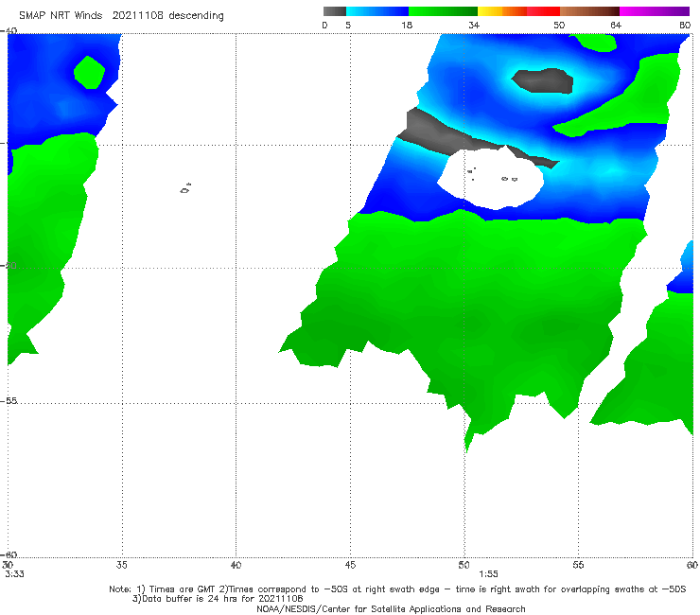Click the small green patch in the left swath
The image size is (700, 615).
click(x=89, y=72)
